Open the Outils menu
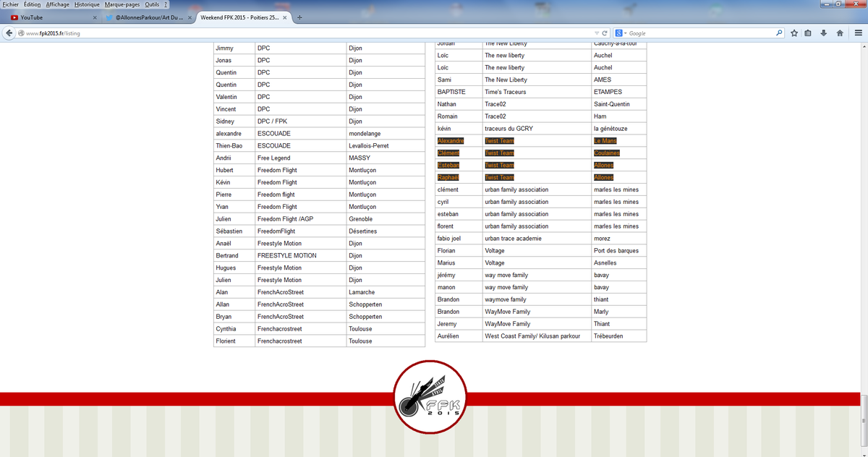The width and height of the screenshot is (868, 457). click(151, 4)
